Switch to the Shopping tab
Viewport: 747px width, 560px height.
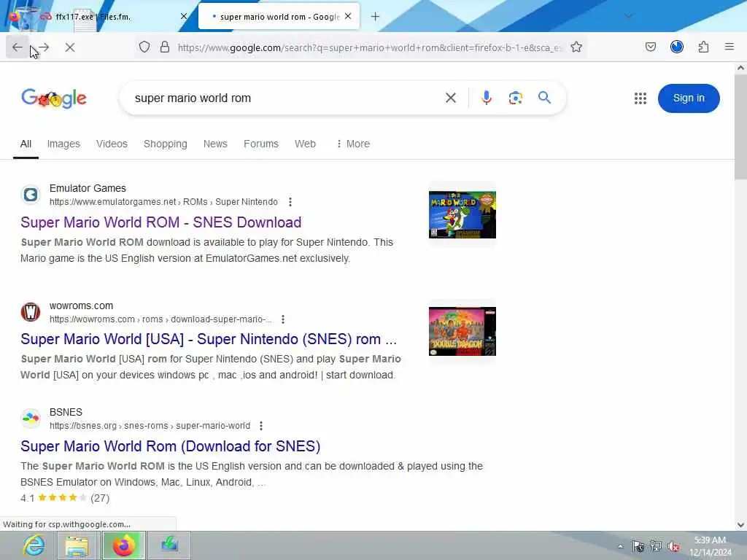(166, 144)
